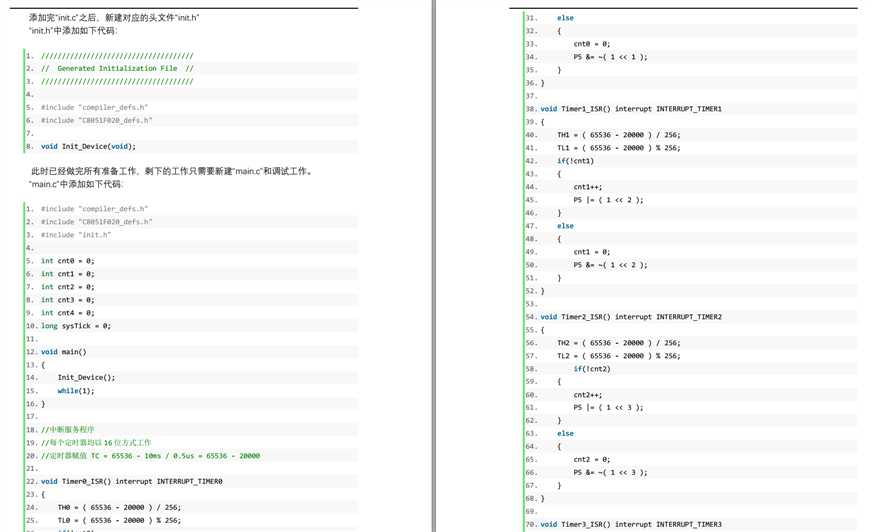Image resolution: width=874 pixels, height=532 pixels.
Task: Click the line "TH0 = ( 65536 - 20000 ) / 256;"
Action: [x=119, y=508]
